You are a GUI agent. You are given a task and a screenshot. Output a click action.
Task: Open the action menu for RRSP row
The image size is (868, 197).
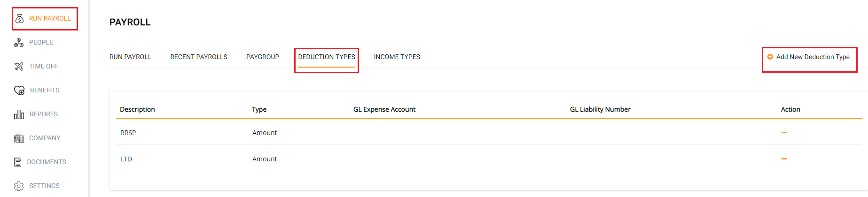tap(784, 133)
